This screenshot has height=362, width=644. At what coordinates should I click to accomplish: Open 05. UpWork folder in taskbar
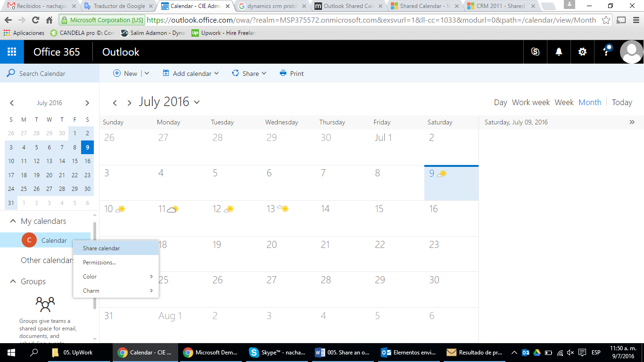coord(79,353)
